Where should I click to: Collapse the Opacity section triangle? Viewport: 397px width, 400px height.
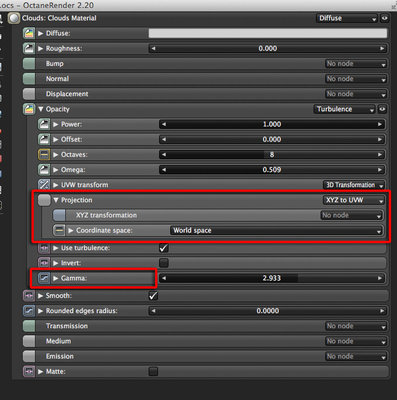41,109
